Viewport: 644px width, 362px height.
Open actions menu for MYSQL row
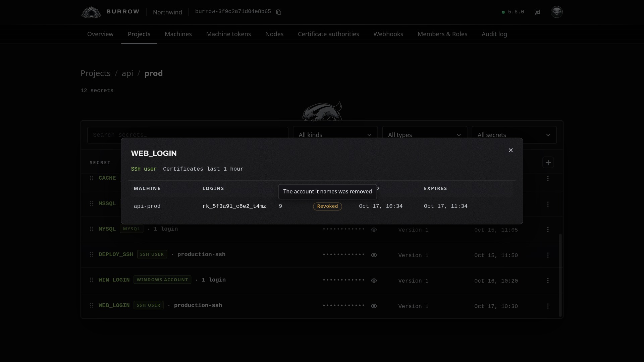pos(548,230)
